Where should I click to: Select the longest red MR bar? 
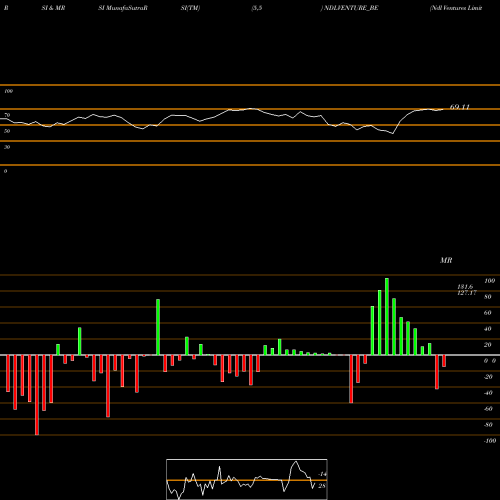click(37, 395)
